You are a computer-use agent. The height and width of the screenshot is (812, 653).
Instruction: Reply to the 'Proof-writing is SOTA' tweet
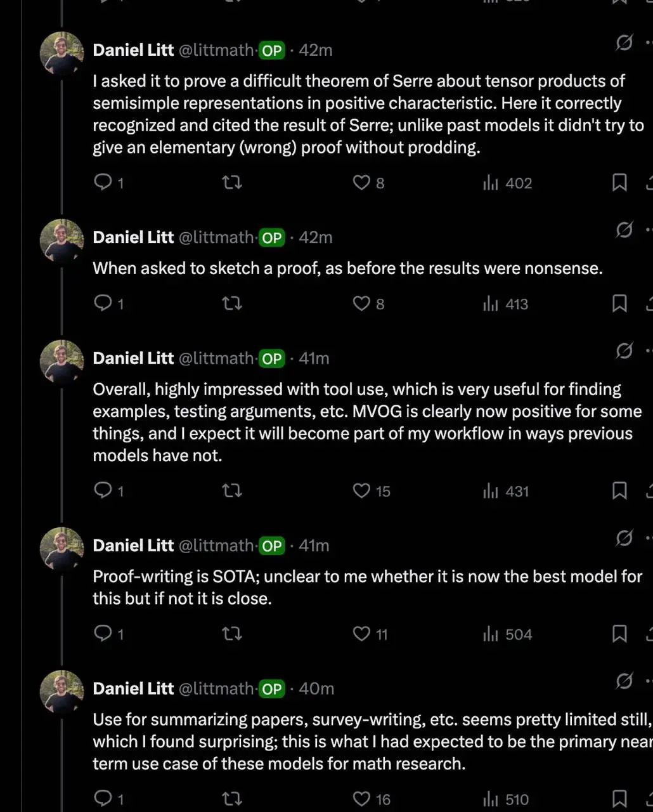pyautogui.click(x=103, y=634)
